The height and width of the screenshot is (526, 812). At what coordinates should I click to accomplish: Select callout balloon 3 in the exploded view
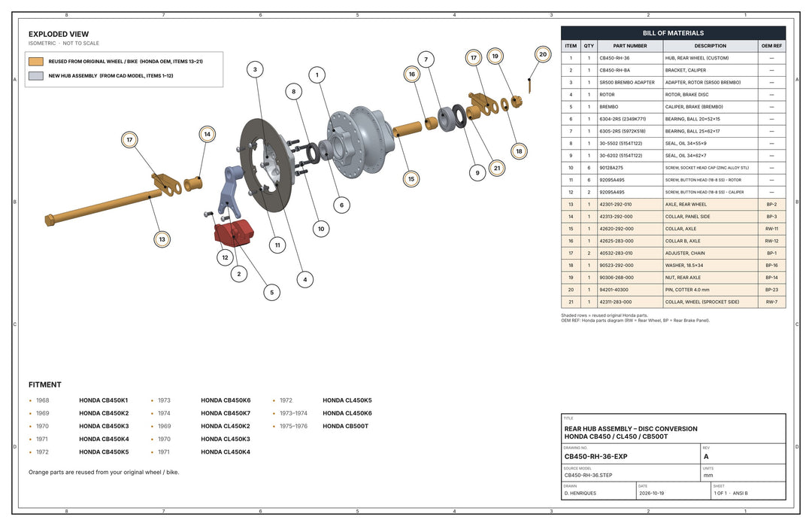[x=255, y=69]
